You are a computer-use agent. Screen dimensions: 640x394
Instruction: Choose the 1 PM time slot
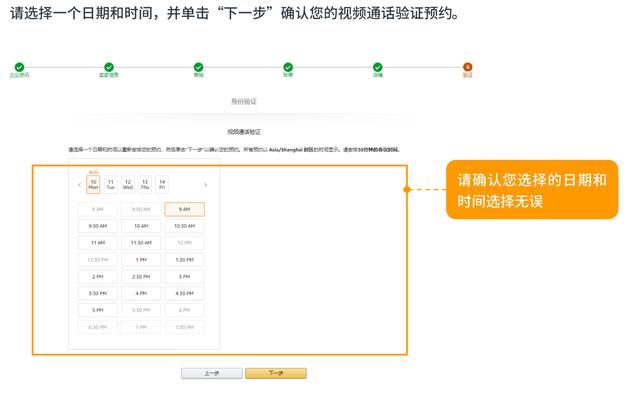(x=141, y=260)
